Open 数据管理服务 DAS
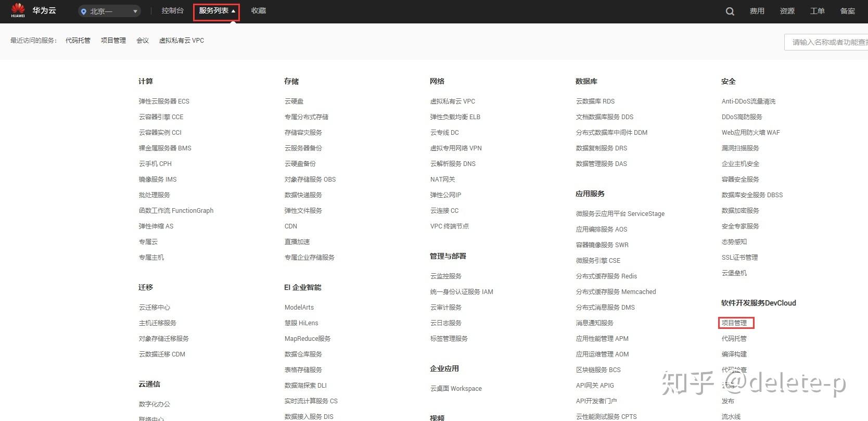Viewport: 868px width, 421px height. click(x=602, y=164)
